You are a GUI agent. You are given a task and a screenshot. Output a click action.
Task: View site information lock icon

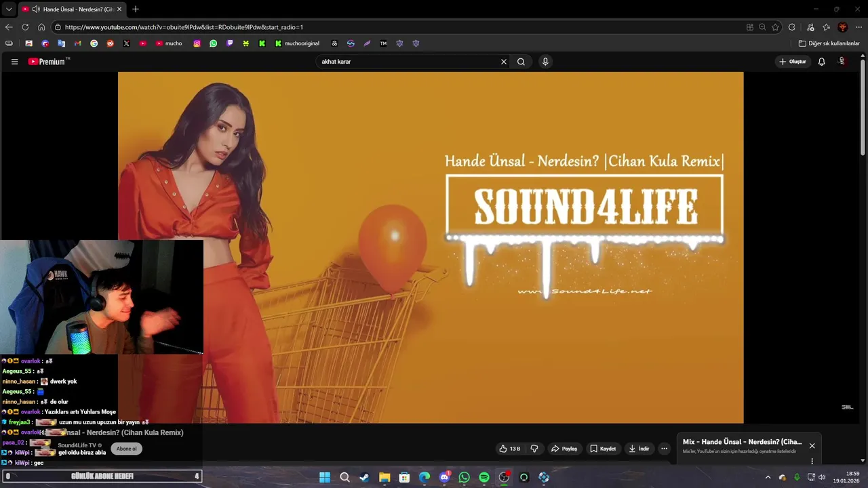[58, 27]
